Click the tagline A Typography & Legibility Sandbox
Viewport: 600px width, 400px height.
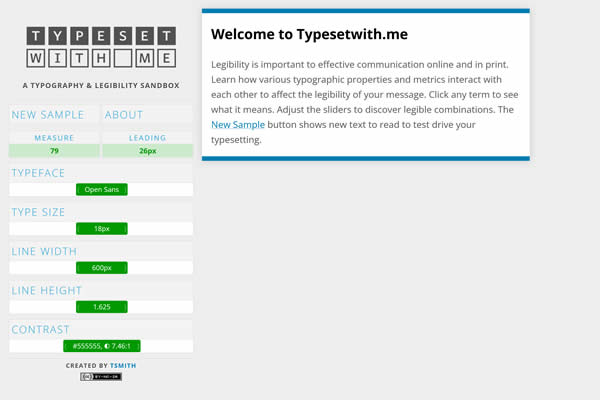pos(101,85)
